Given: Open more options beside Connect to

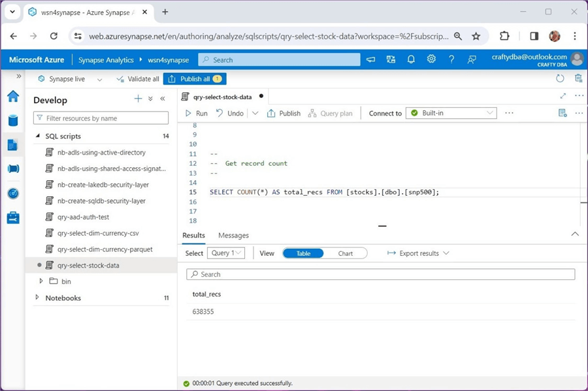Looking at the screenshot, I should coord(509,113).
